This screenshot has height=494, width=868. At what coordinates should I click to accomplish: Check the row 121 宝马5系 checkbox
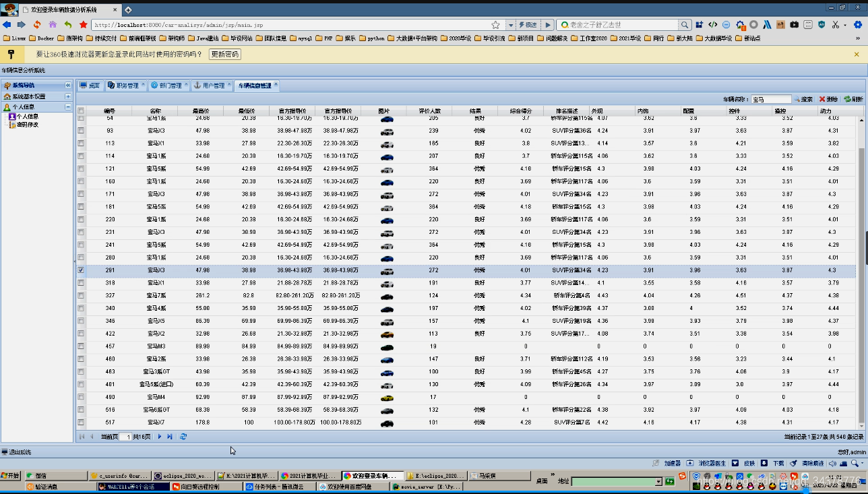pyautogui.click(x=81, y=168)
